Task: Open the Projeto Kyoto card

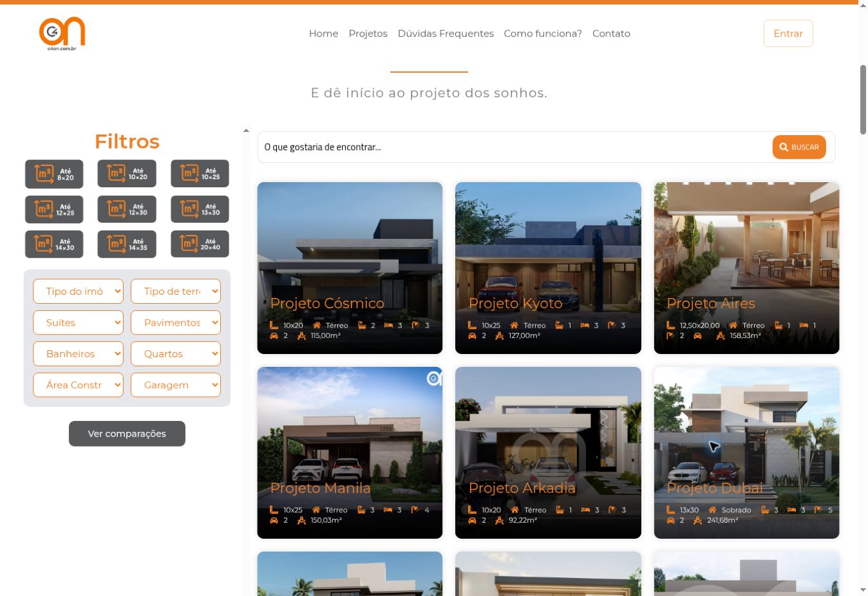Action: click(548, 268)
